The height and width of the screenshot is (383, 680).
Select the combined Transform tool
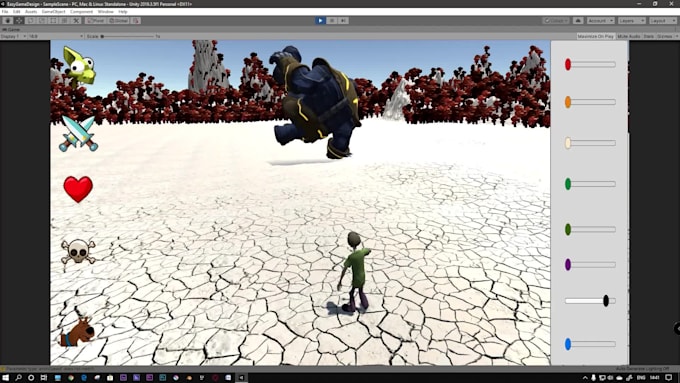click(x=65, y=20)
